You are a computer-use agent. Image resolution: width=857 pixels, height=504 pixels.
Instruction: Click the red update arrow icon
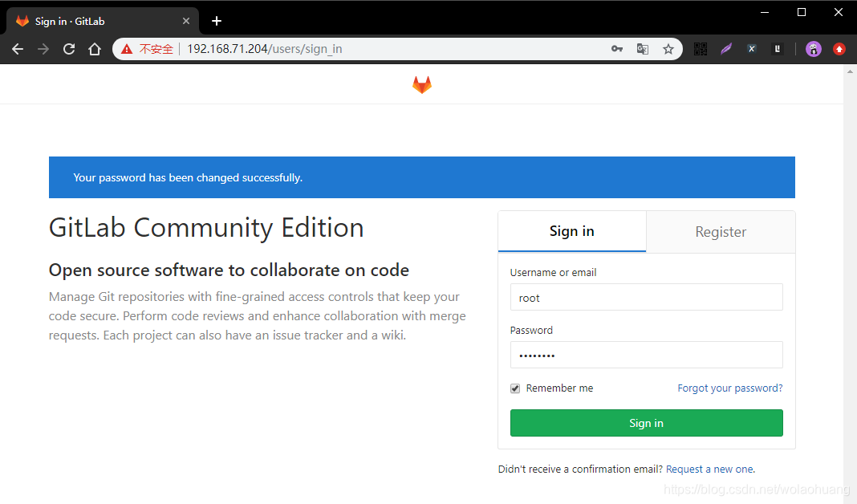click(x=839, y=49)
